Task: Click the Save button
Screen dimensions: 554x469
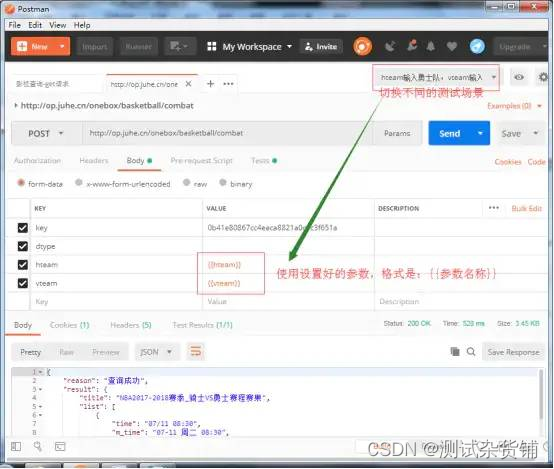Action: click(x=511, y=134)
